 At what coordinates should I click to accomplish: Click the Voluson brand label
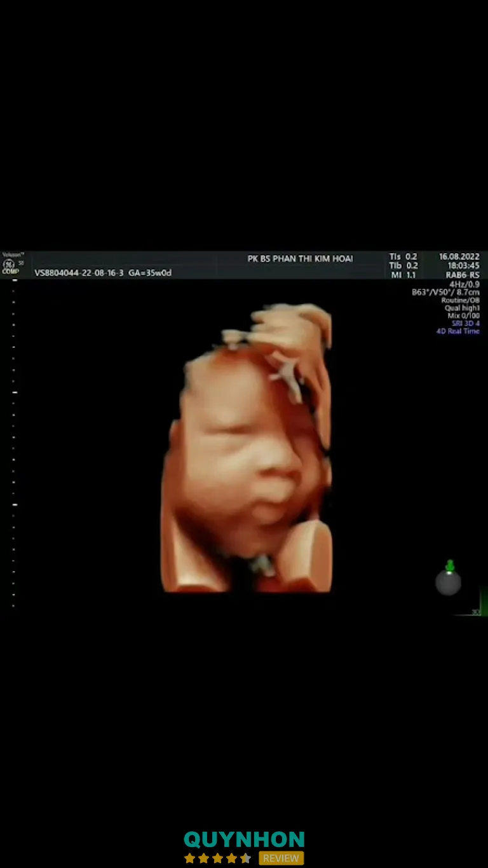click(x=11, y=254)
